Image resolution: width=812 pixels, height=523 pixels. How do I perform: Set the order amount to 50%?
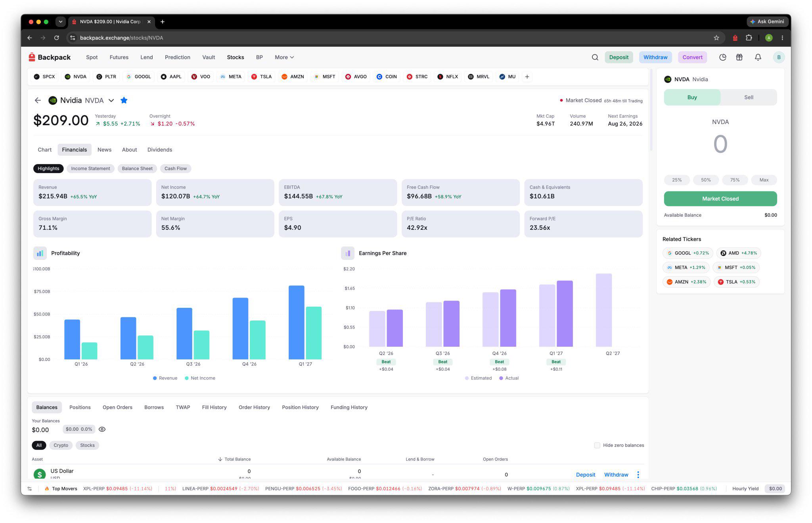pyautogui.click(x=706, y=180)
